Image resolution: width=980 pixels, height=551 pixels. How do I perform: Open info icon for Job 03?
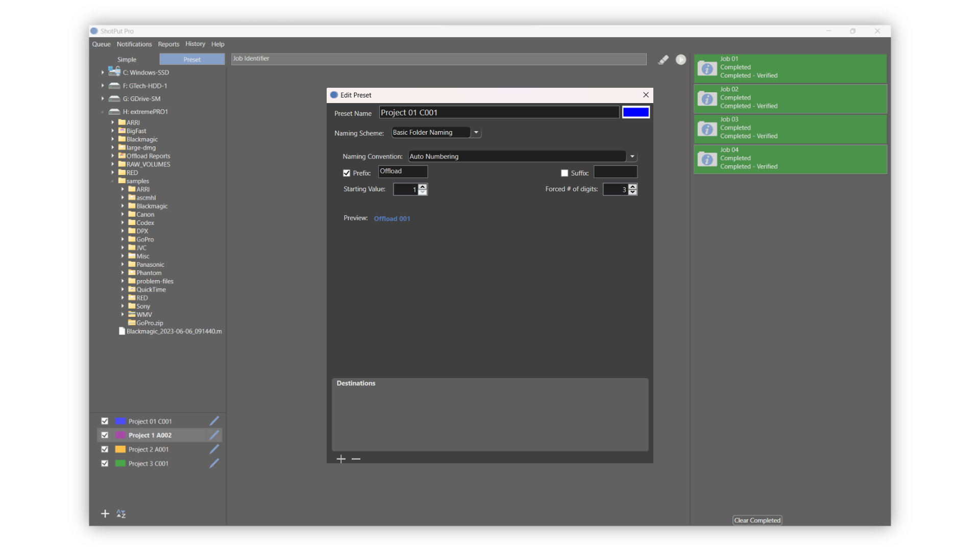(x=707, y=129)
